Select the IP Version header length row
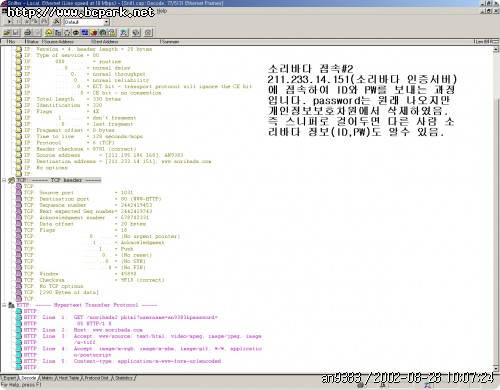The height and width of the screenshot is (390, 500). pos(88,49)
